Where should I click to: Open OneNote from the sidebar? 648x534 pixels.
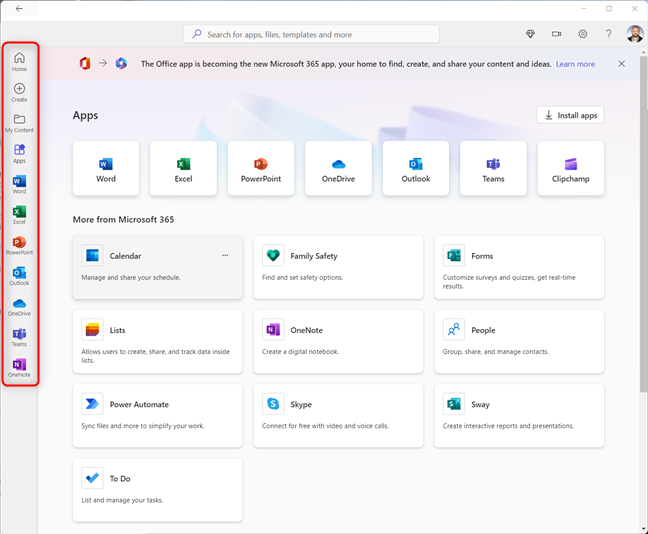click(19, 368)
